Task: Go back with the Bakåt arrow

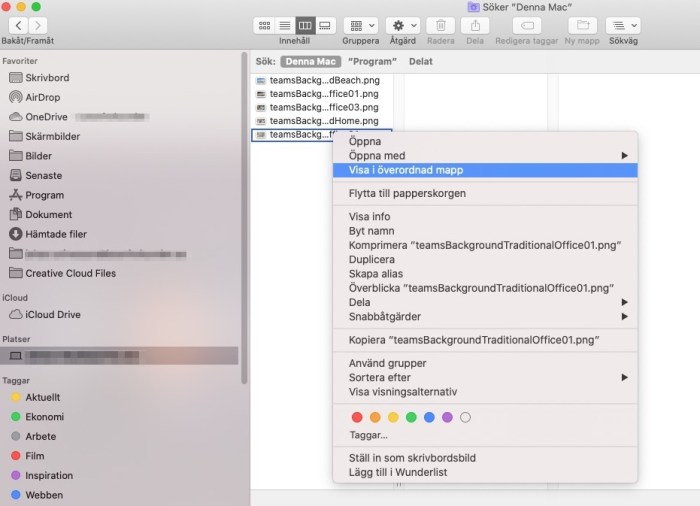Action: coord(13,25)
